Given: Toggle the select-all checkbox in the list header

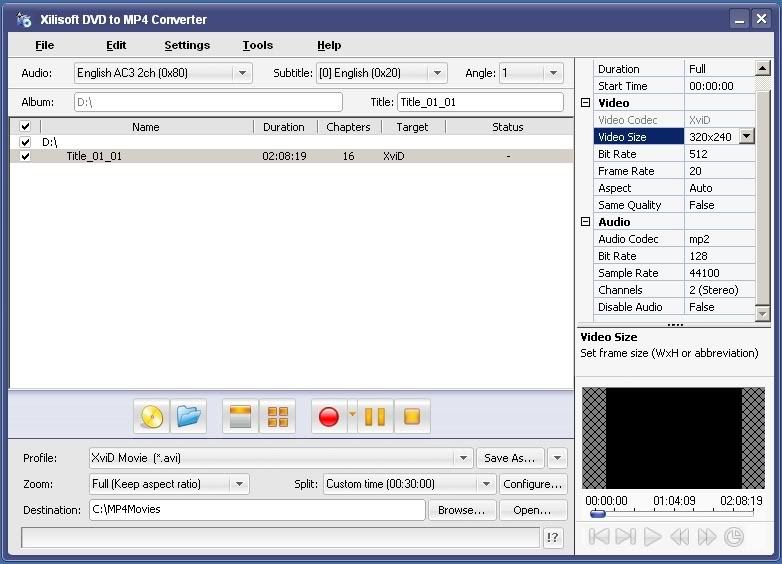Looking at the screenshot, I should 25,127.
